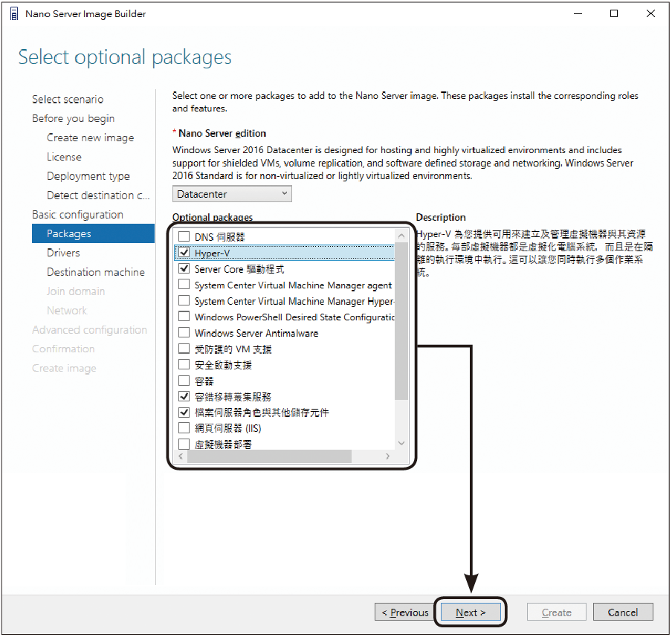Click the Nano Server Image Builder title icon
Screen dimensions: 672x637
14,14
